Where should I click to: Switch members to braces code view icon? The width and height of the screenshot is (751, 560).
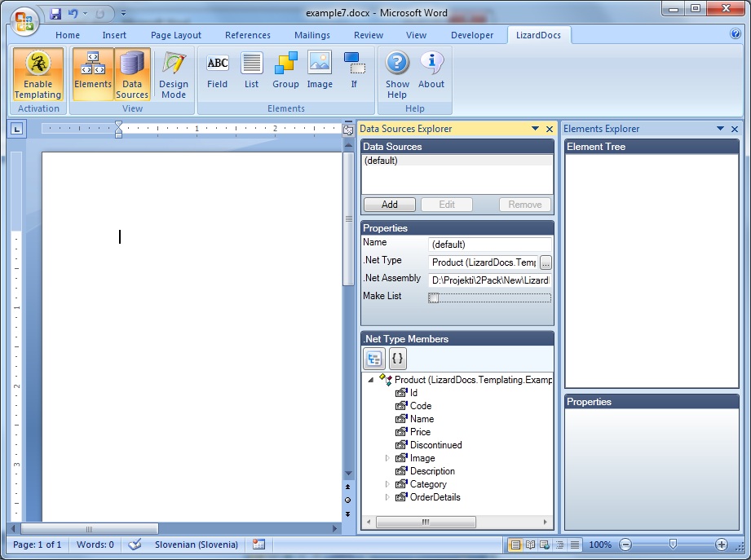tap(398, 359)
